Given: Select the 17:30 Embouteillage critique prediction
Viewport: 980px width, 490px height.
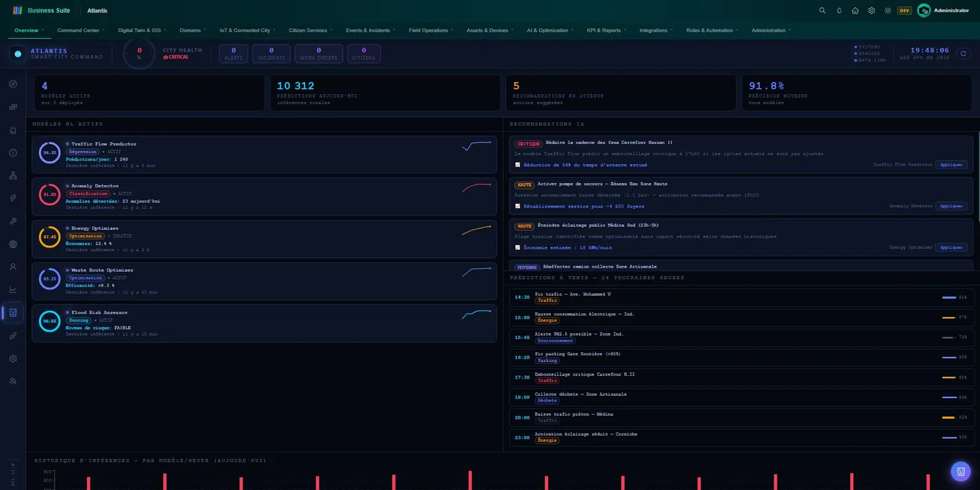Looking at the screenshot, I should click(741, 377).
